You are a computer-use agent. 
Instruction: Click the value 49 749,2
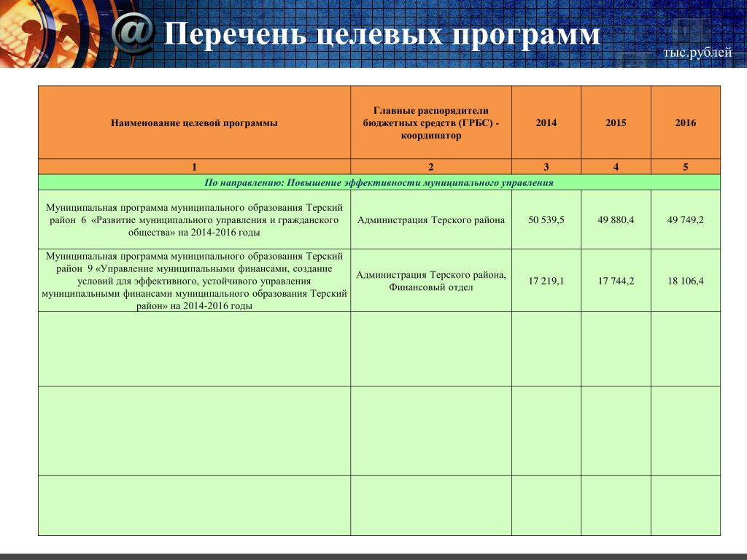[x=686, y=219]
